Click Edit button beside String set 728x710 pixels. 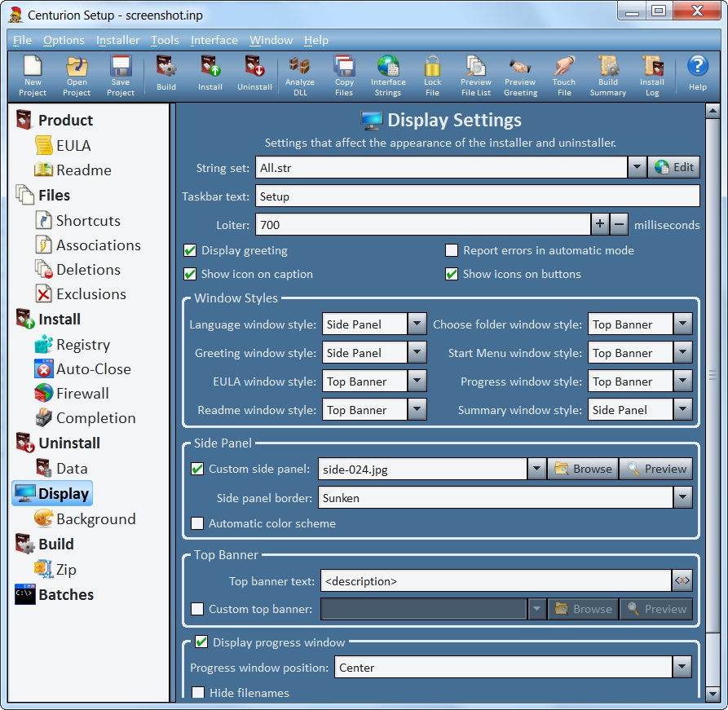pos(673,167)
